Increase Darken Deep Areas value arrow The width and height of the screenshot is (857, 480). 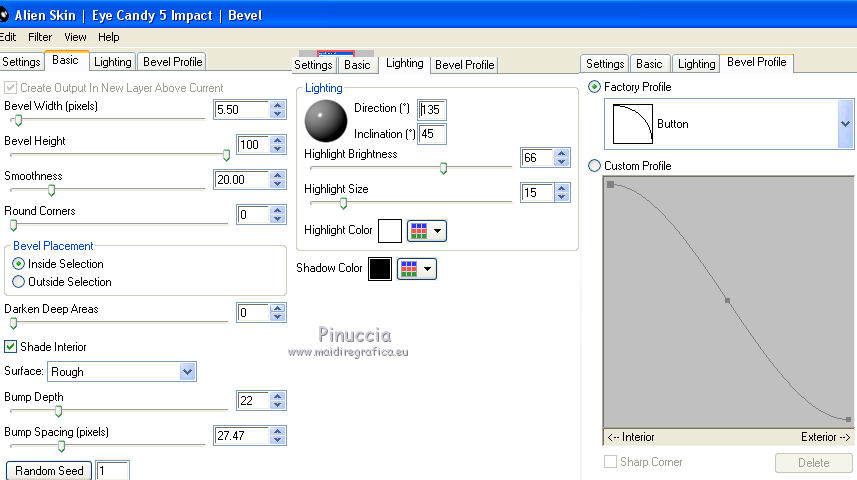pyautogui.click(x=278, y=308)
